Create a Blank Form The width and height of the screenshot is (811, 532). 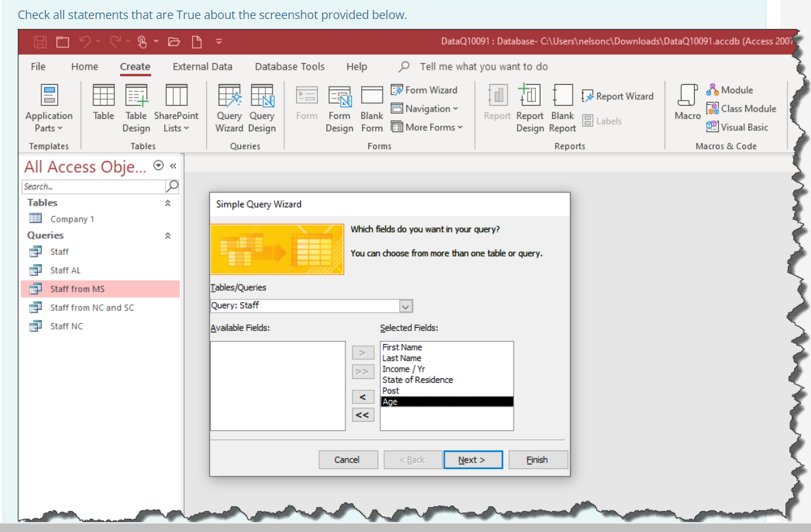coord(372,108)
